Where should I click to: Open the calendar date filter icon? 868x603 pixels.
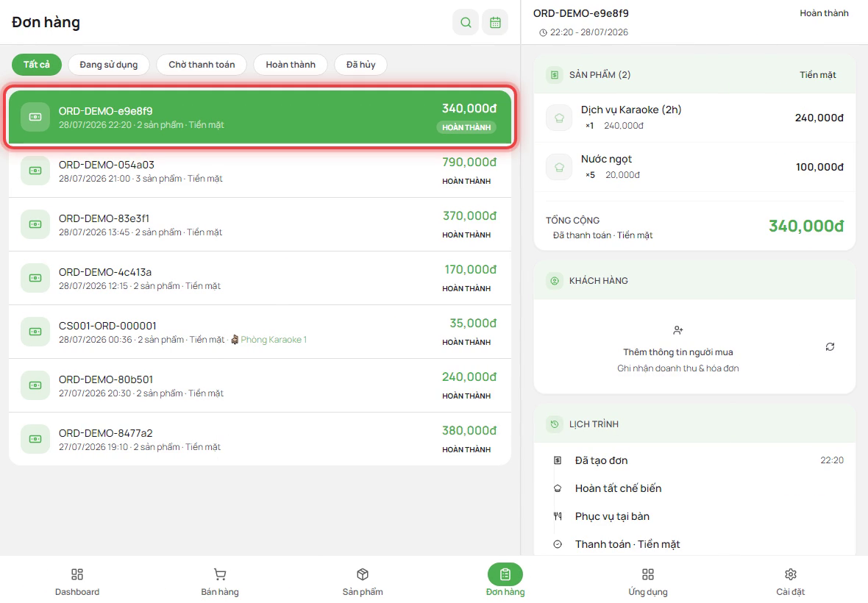495,22
